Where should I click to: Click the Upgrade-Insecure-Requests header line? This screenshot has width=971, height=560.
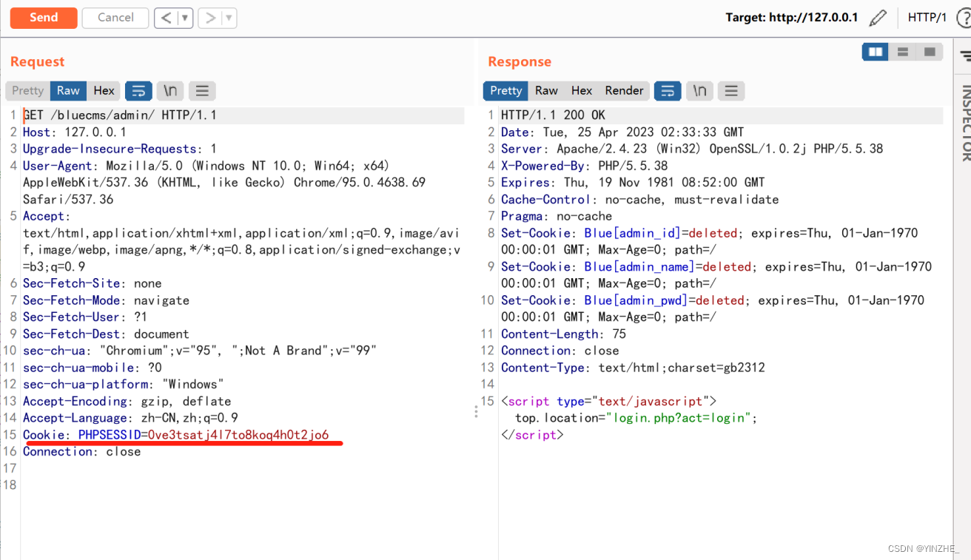tap(120, 149)
